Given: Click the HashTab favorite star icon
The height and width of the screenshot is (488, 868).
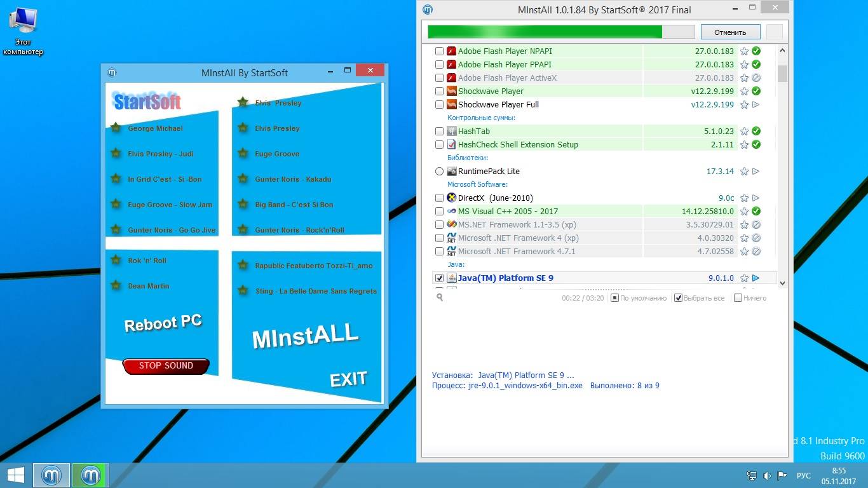Looking at the screenshot, I should click(744, 131).
